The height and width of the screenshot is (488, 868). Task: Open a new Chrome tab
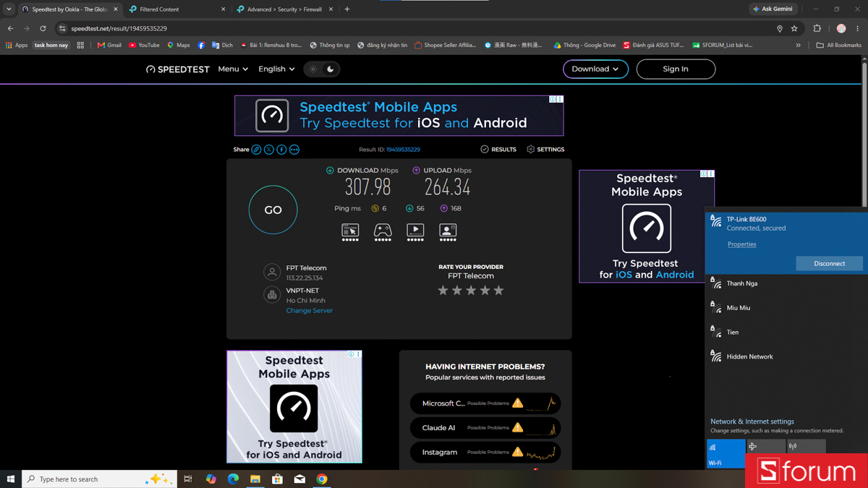coord(347,9)
